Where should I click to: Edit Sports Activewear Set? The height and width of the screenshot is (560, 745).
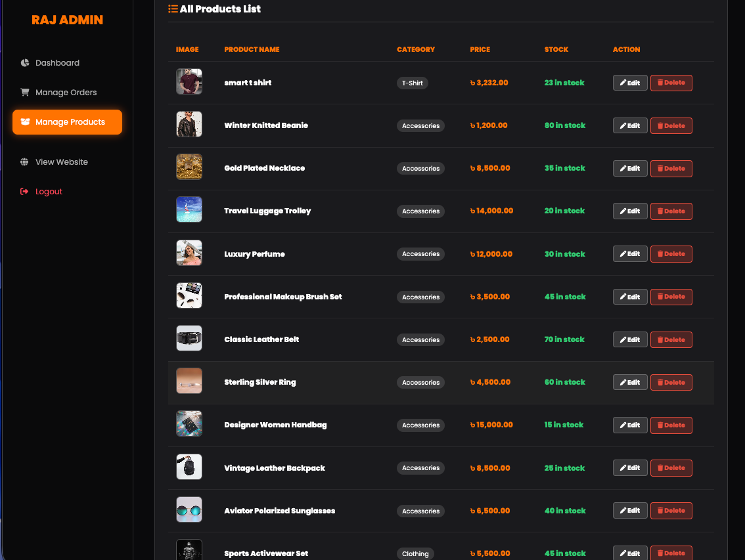point(630,553)
